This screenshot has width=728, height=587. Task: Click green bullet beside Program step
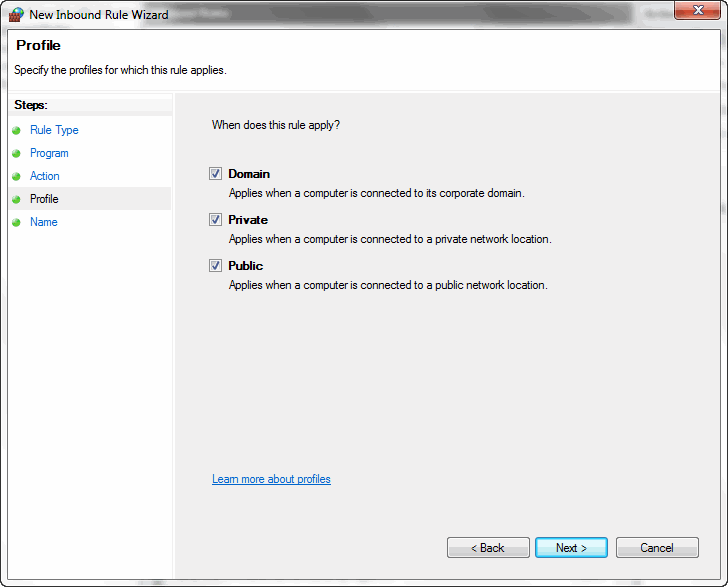click(16, 153)
